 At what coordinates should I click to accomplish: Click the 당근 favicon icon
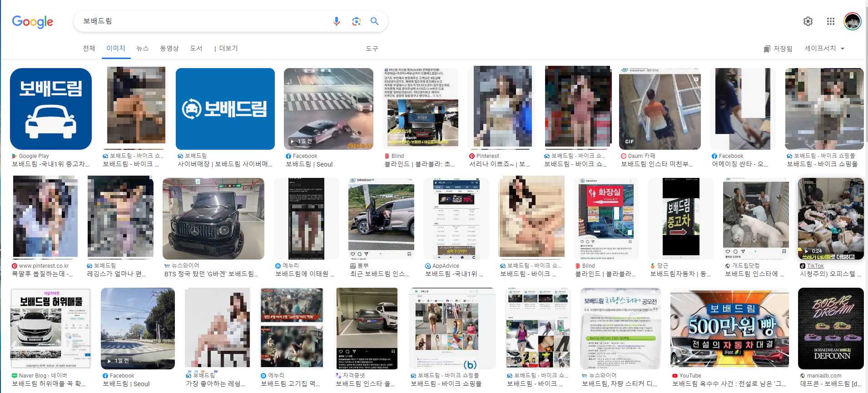(653, 266)
